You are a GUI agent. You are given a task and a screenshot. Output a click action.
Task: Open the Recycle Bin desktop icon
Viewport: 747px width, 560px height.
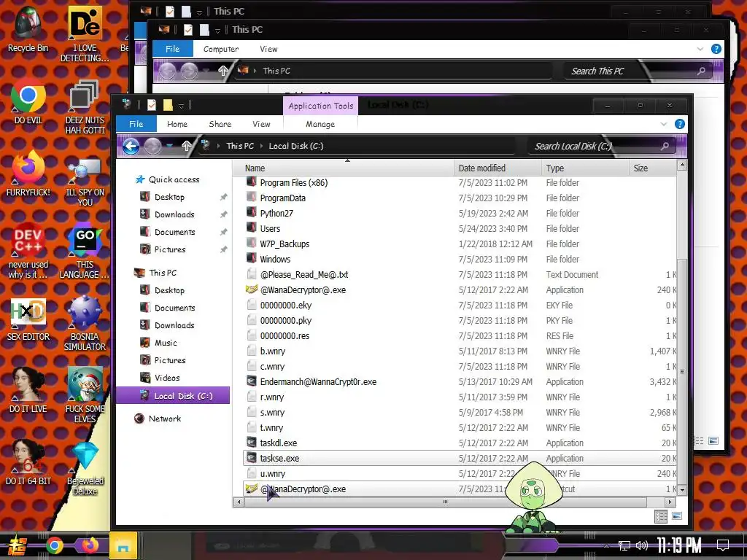pos(28,28)
